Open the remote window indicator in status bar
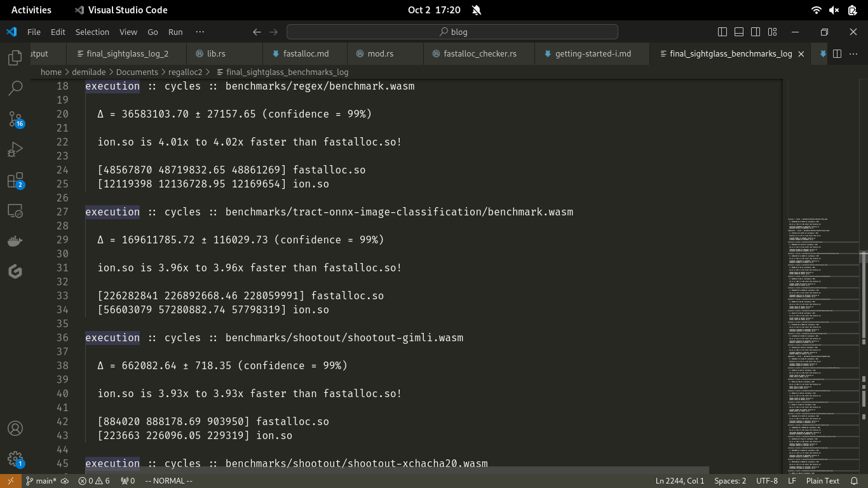 (10, 481)
